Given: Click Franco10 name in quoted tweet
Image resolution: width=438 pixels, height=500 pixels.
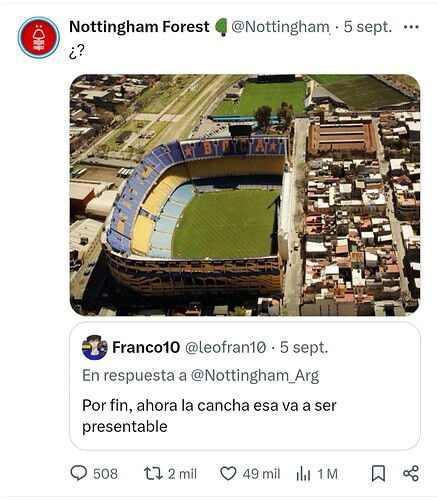Looking at the screenshot, I should coord(146,347).
